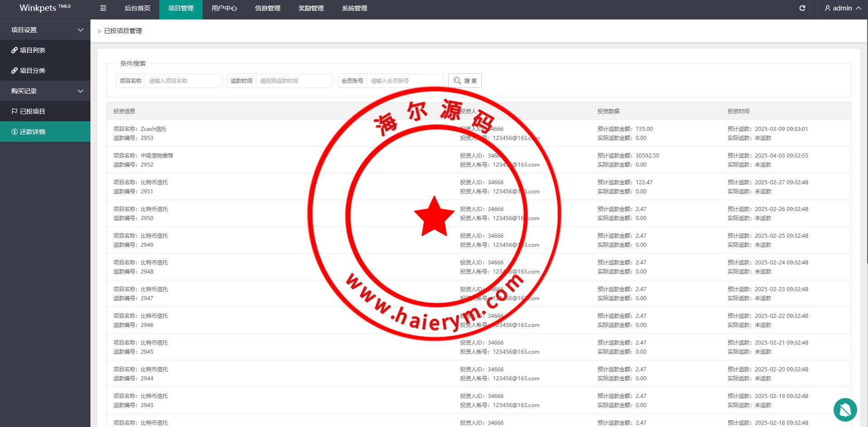
Task: Click the sidebar collapse hamburger icon
Action: [103, 8]
